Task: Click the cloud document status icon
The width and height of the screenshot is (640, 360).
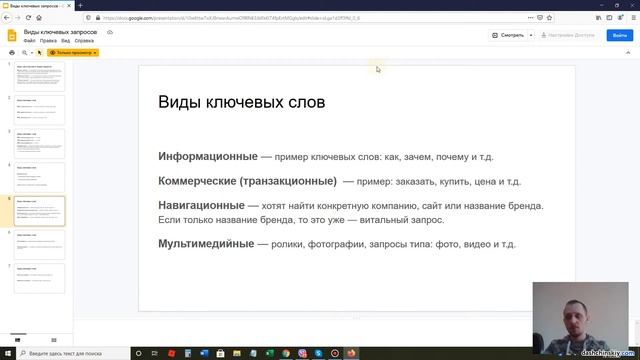Action: pyautogui.click(x=110, y=32)
